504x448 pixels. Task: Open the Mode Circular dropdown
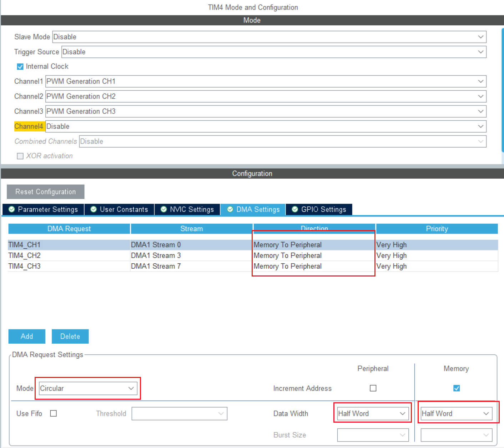coord(88,388)
